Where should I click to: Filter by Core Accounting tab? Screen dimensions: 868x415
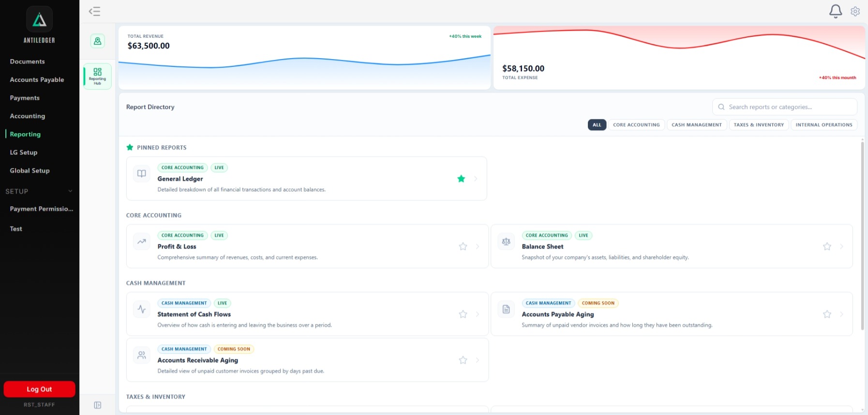point(636,125)
